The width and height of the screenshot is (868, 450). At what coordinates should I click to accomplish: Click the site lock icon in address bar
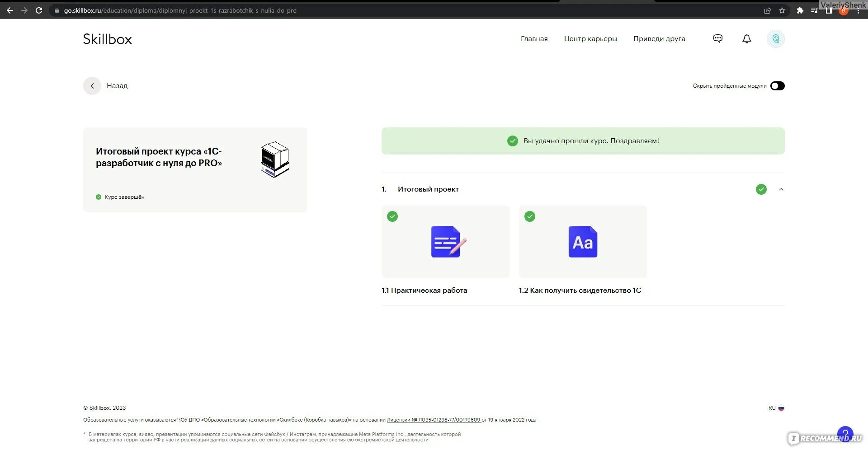point(57,10)
